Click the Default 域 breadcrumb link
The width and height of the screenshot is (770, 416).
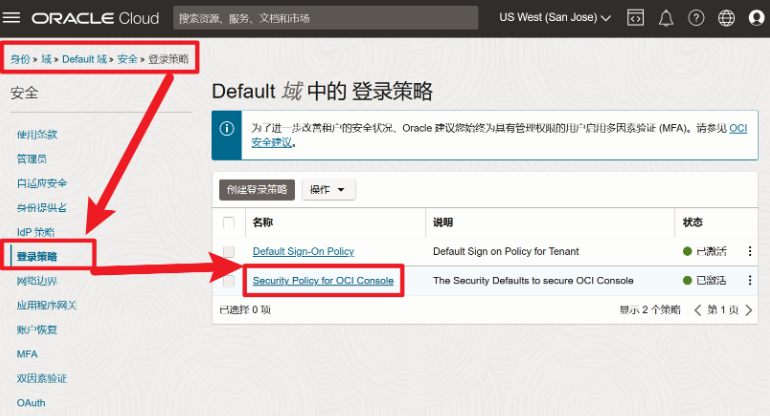point(84,59)
